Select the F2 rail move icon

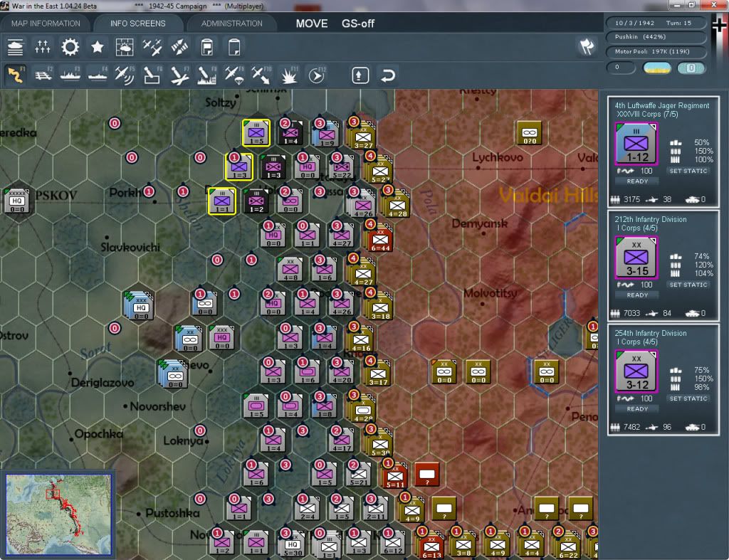coord(43,75)
